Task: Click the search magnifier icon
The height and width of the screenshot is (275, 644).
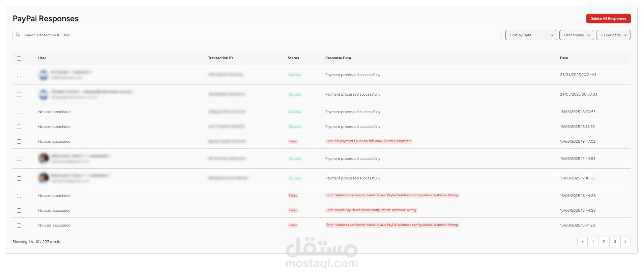Action: 18,35
